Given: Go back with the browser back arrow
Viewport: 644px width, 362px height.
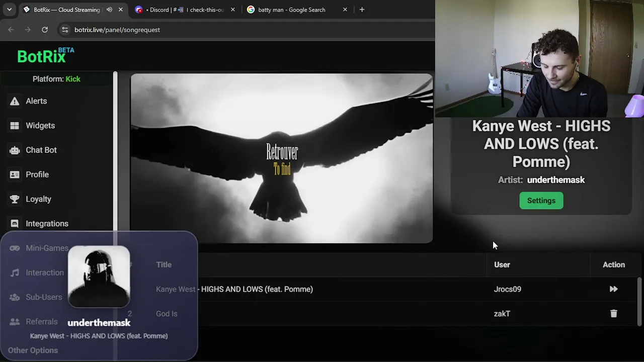Looking at the screenshot, I should (11, 30).
